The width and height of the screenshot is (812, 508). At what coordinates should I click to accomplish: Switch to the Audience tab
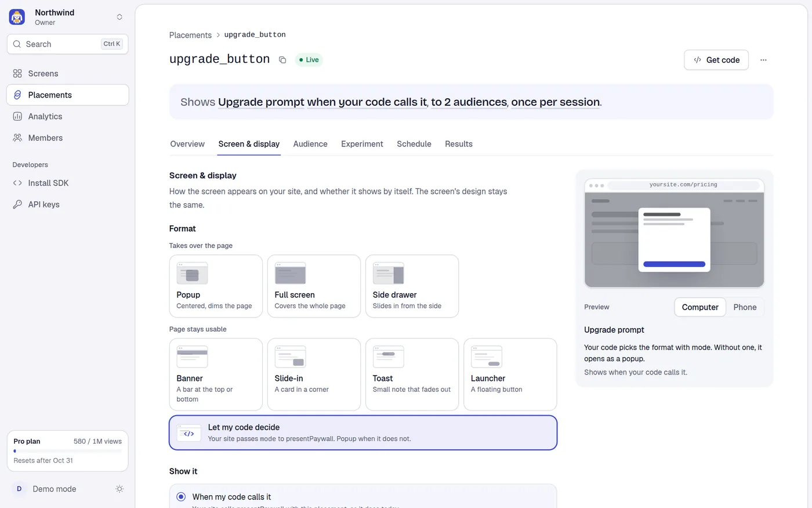tap(310, 144)
